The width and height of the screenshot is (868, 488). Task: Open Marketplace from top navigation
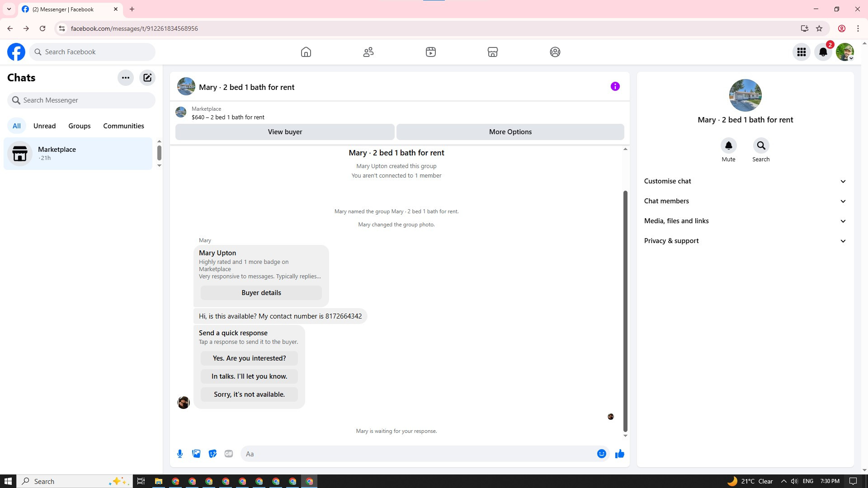493,52
